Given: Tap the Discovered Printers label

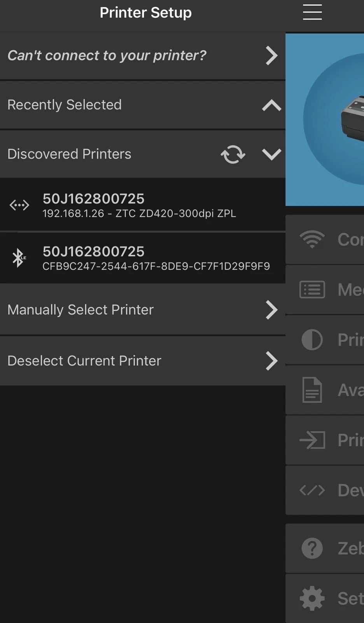Looking at the screenshot, I should tap(69, 154).
